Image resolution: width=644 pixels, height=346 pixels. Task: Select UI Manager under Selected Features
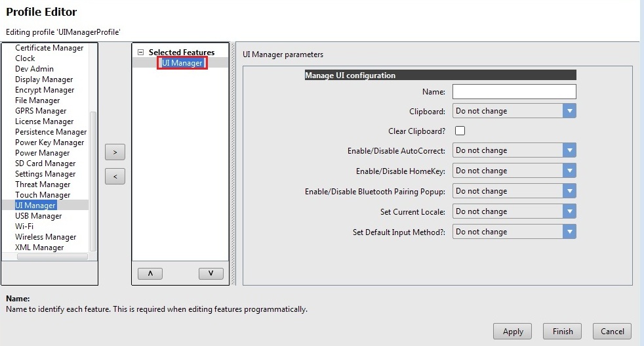click(x=182, y=63)
